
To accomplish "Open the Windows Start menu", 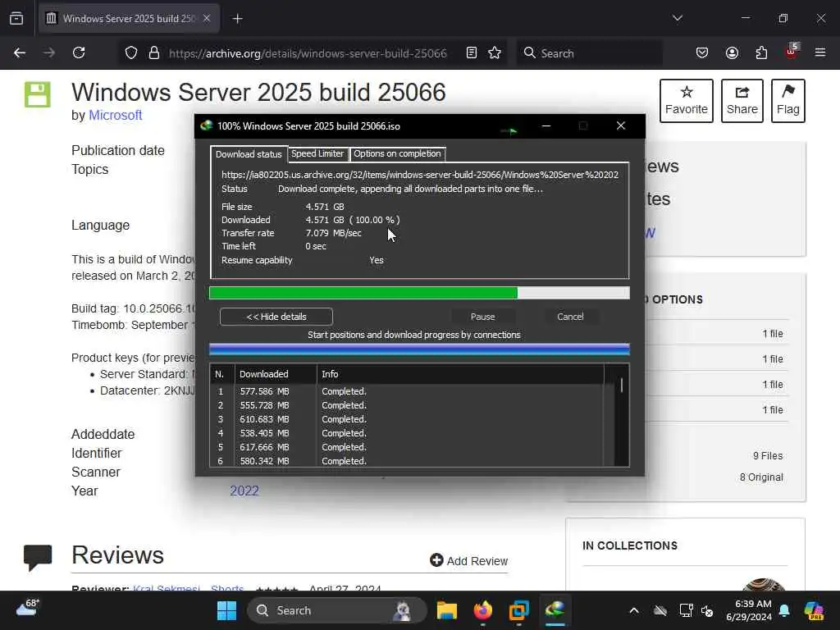I will tap(226, 610).
